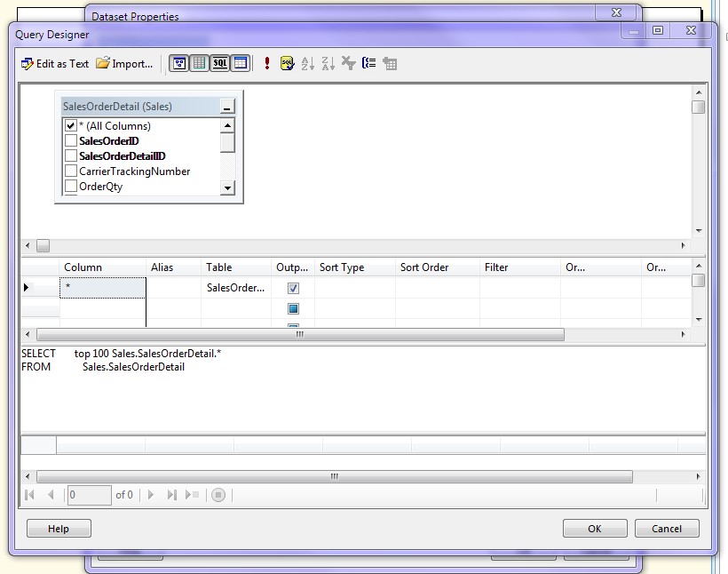Toggle the Result pane icon
Screen dimensions: 728x574
pos(240,63)
